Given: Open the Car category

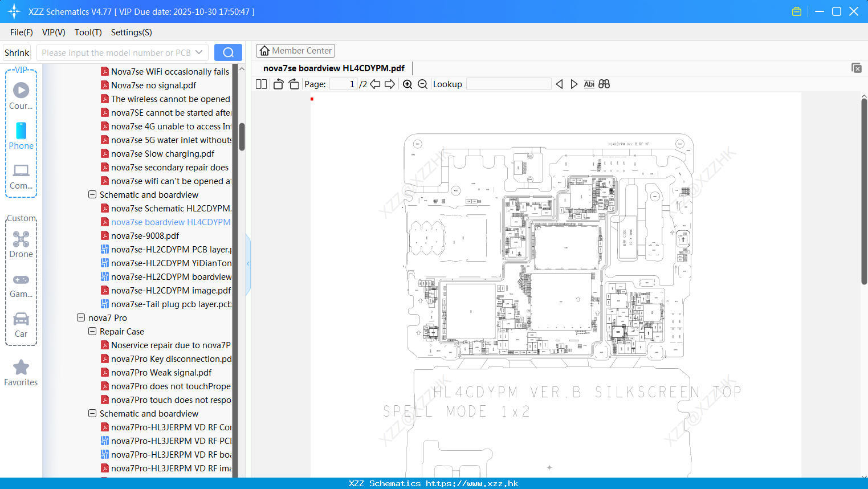Looking at the screenshot, I should click(x=21, y=325).
